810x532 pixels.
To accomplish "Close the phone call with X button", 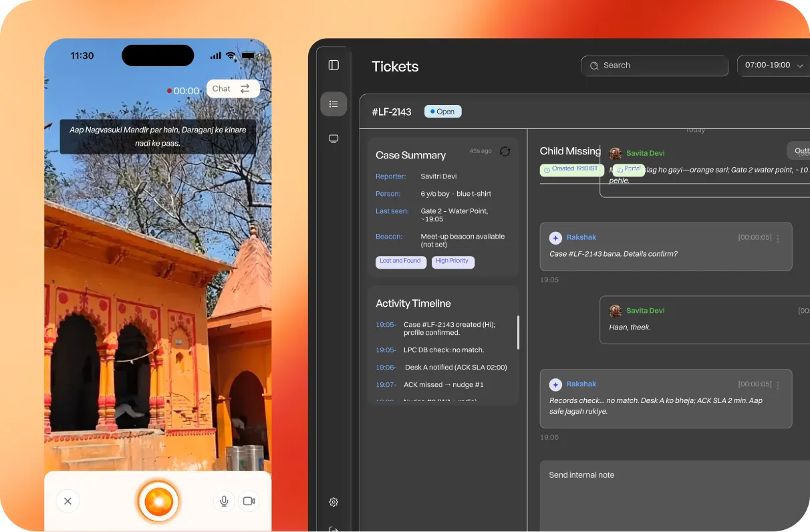I will [67, 501].
